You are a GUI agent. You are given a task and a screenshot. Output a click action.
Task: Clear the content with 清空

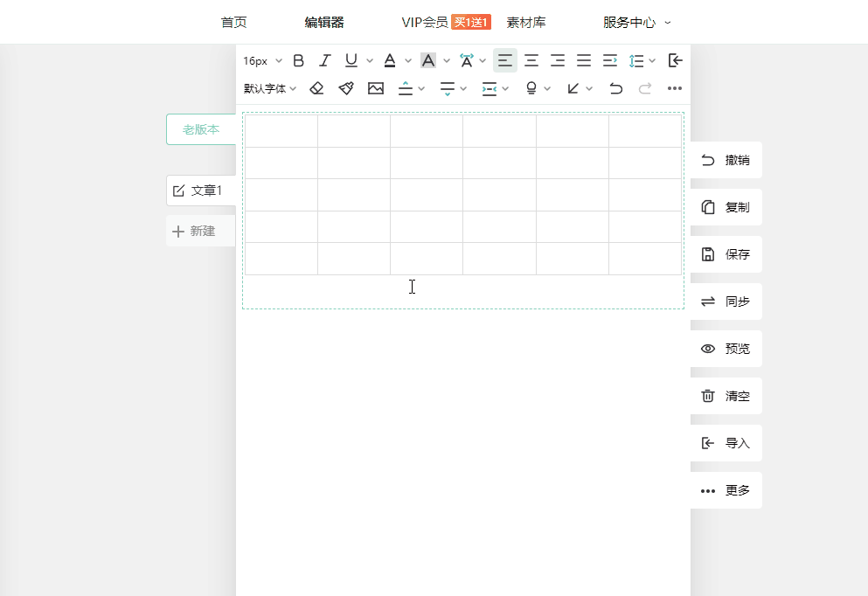point(726,396)
